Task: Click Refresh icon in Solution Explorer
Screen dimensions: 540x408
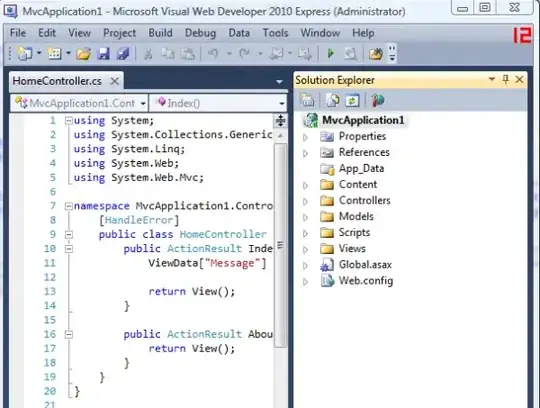Action: coord(352,100)
